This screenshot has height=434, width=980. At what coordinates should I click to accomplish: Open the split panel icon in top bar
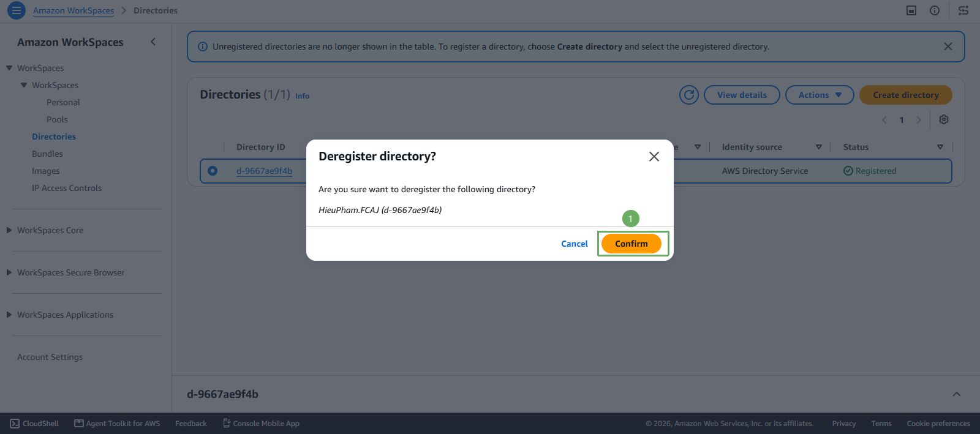[x=911, y=10]
